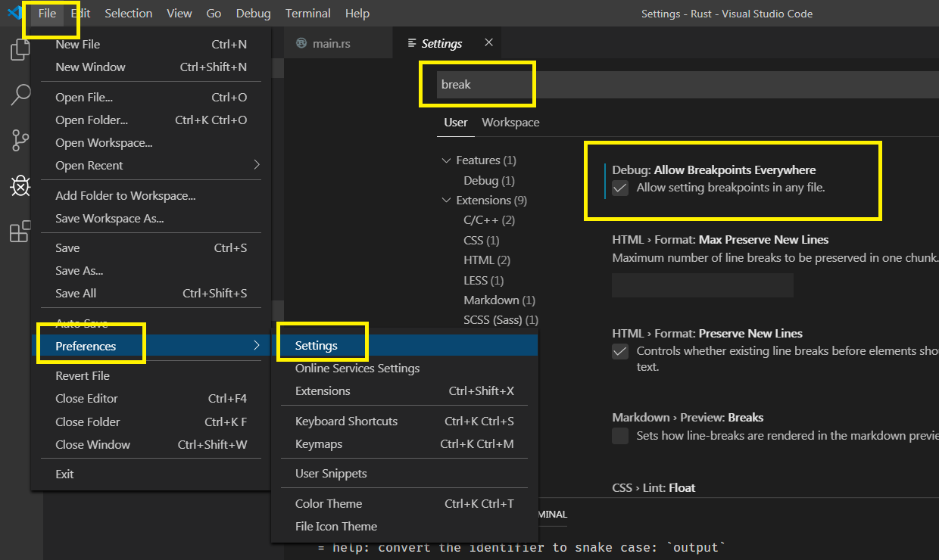Screen dimensions: 939x560
Task: Open the Debug menu
Action: (x=253, y=13)
